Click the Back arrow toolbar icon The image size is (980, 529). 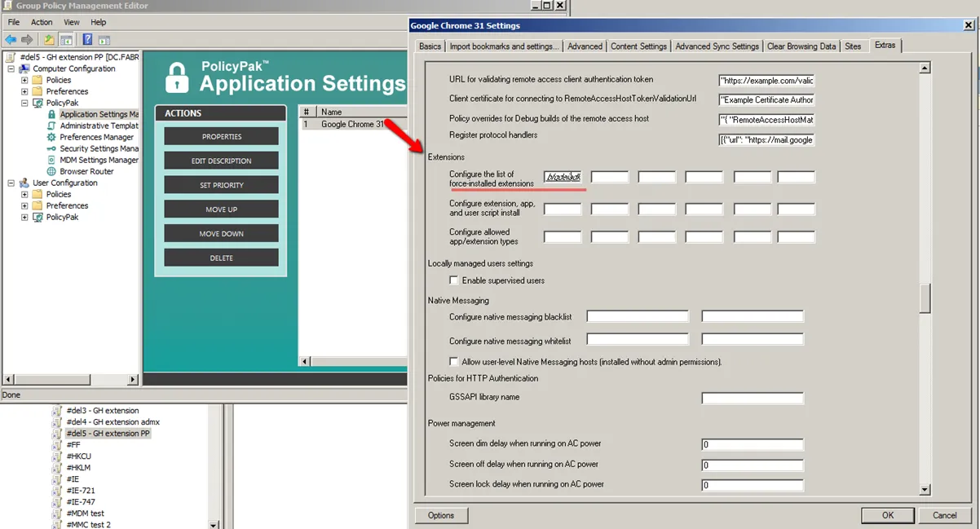11,40
